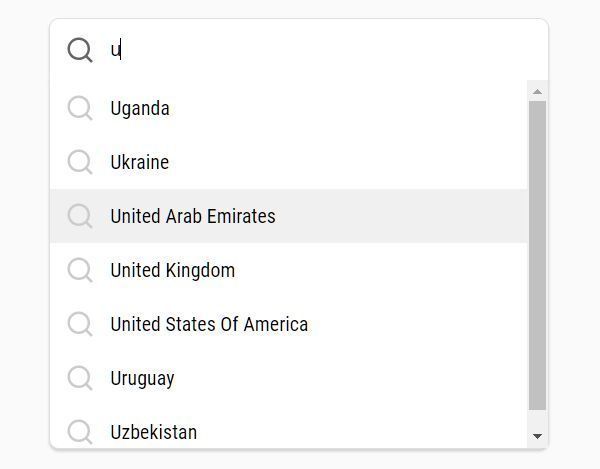Click the main search magnifier icon

(x=80, y=50)
